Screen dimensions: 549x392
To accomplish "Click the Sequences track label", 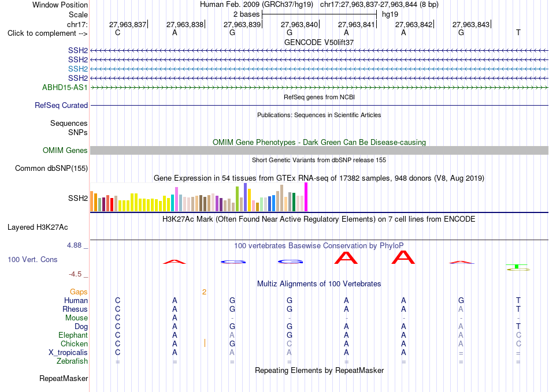I will pos(69,123).
